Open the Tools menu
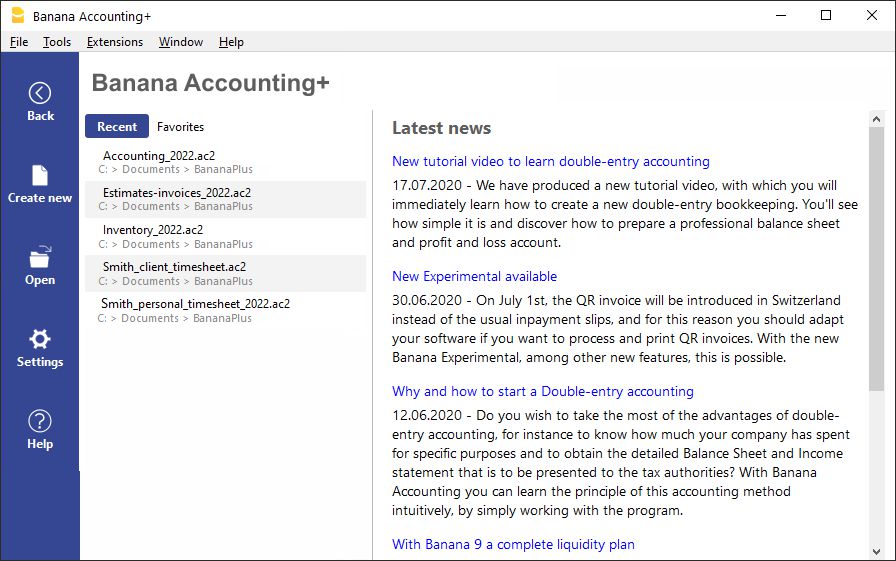The height and width of the screenshot is (561, 896). tap(57, 42)
